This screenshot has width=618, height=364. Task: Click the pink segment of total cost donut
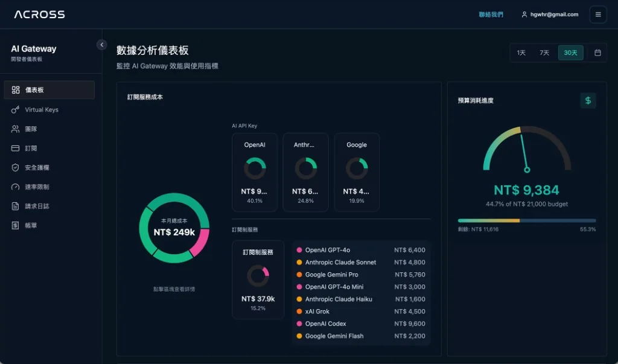click(200, 241)
